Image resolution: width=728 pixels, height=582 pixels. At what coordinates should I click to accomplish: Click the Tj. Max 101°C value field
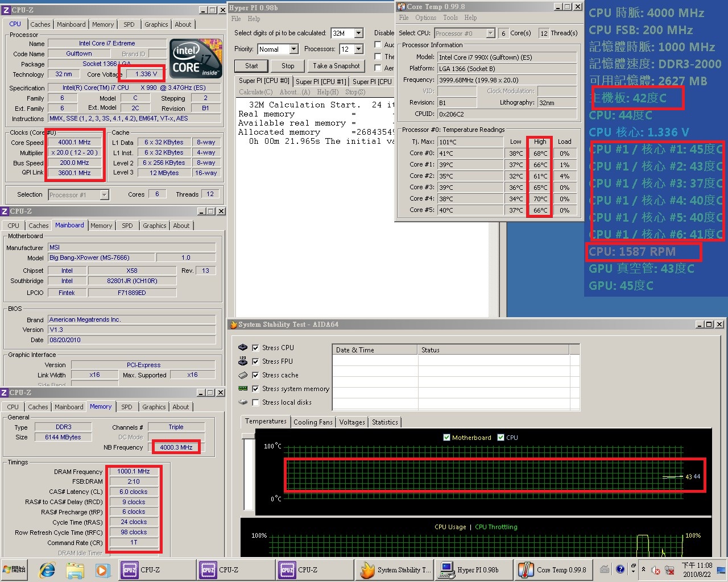pyautogui.click(x=470, y=142)
